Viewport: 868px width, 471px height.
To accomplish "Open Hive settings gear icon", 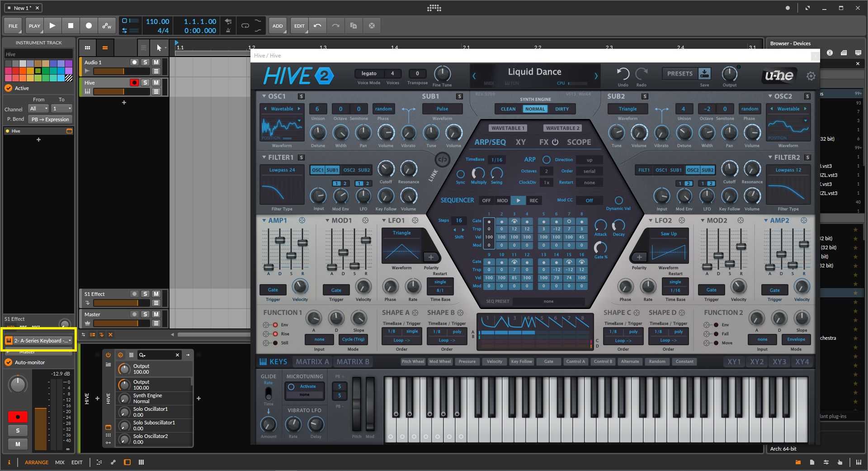I will 811,76.
